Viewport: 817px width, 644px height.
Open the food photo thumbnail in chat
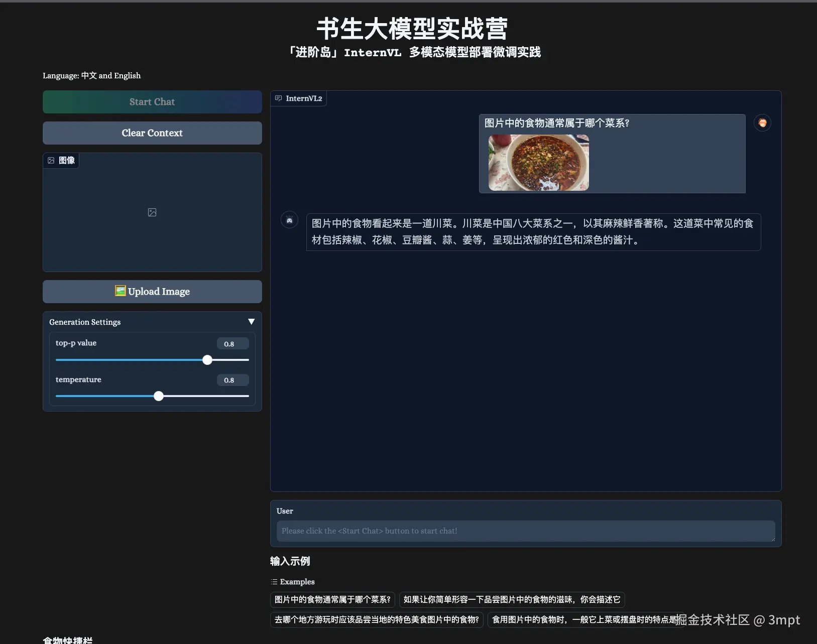point(539,163)
